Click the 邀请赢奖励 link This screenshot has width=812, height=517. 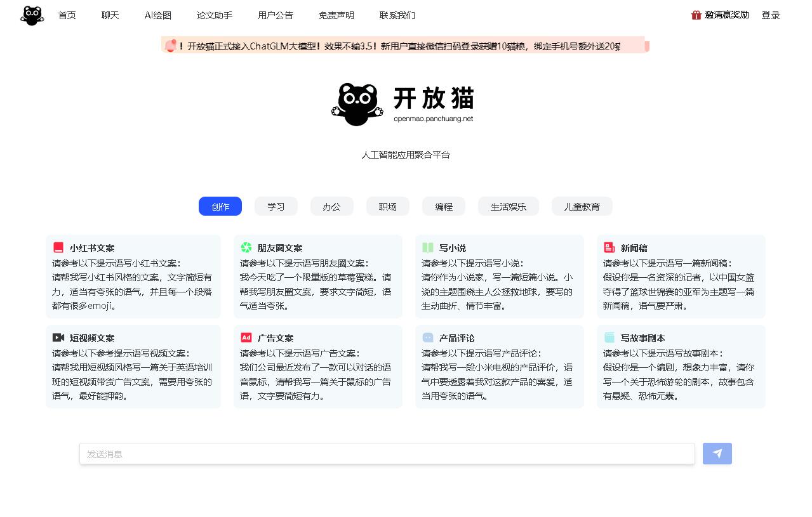pyautogui.click(x=726, y=15)
